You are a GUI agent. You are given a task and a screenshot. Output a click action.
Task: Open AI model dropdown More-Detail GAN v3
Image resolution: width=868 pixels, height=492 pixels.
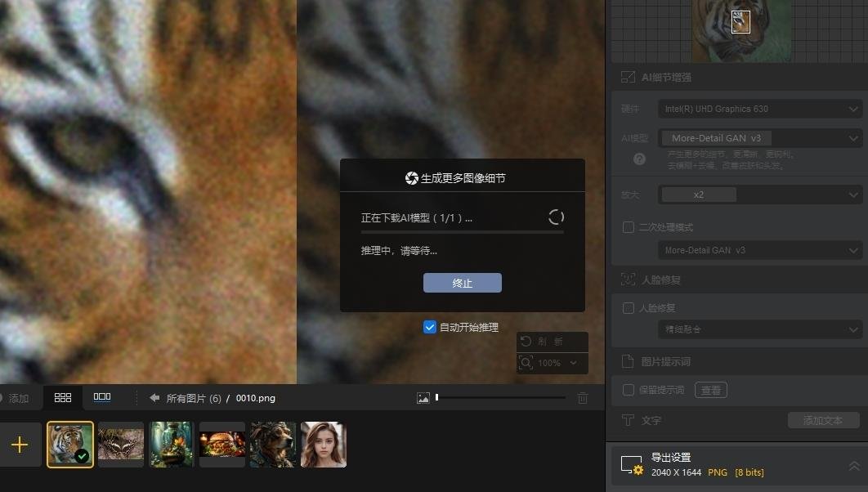point(760,138)
